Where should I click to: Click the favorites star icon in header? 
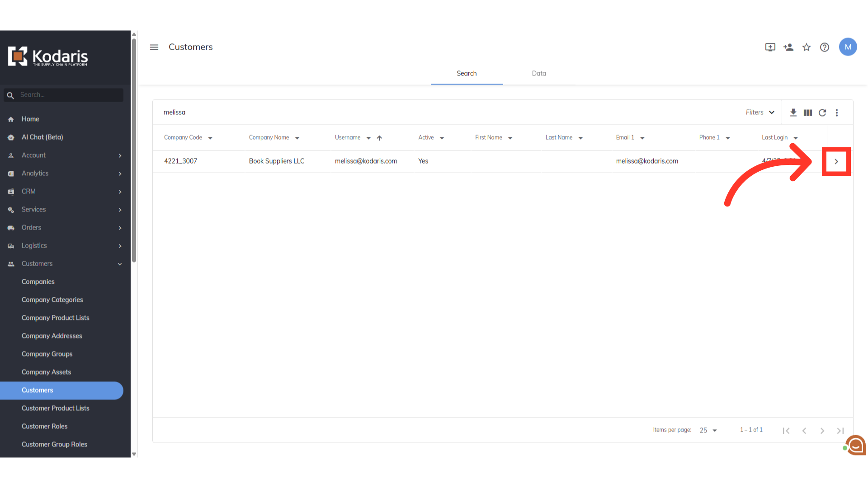coord(807,47)
